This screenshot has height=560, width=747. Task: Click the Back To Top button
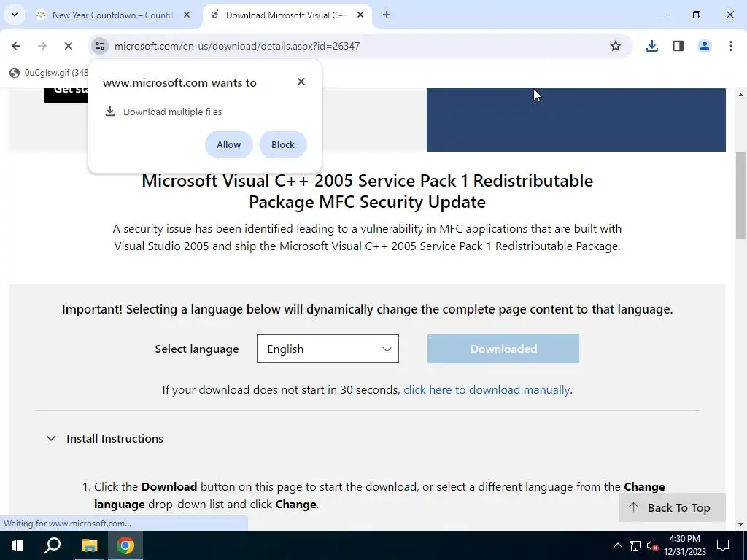[672, 507]
